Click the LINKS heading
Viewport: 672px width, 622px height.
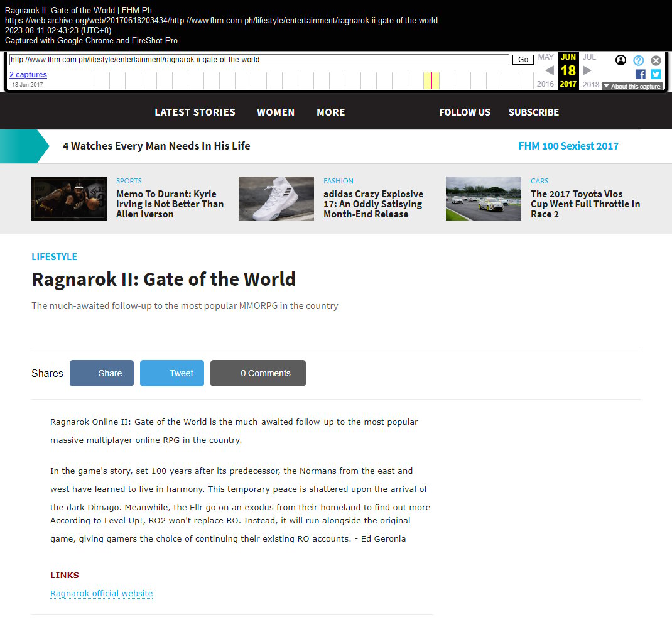click(x=65, y=576)
